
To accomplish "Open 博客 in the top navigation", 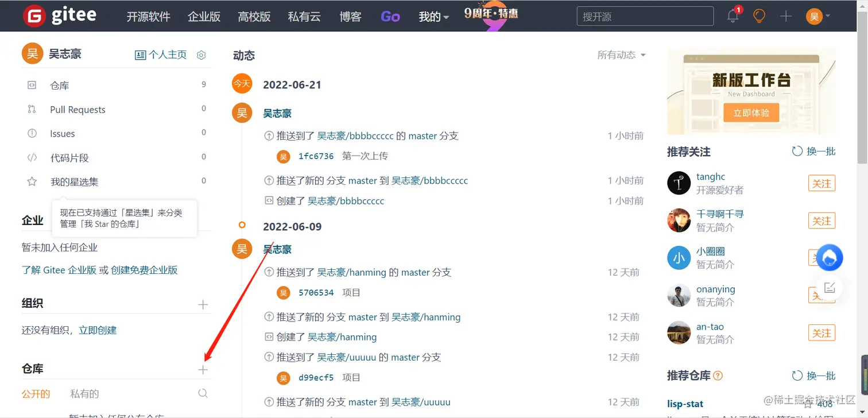I will (x=350, y=17).
